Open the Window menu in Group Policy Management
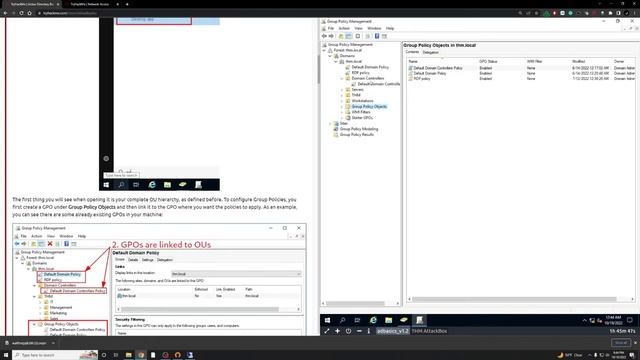The height and width of the screenshot is (360, 640). pyautogui.click(x=374, y=28)
